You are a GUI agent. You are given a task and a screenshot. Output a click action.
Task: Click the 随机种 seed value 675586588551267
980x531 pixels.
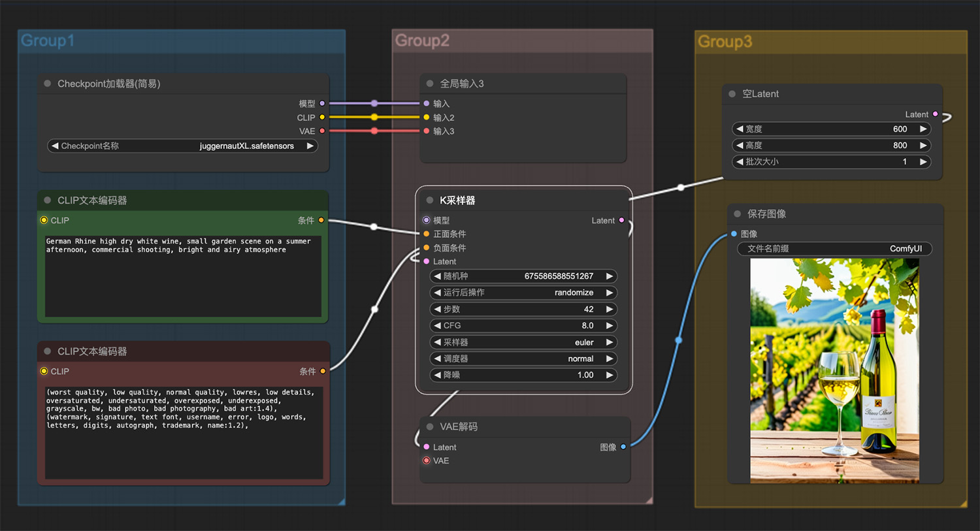[559, 276]
